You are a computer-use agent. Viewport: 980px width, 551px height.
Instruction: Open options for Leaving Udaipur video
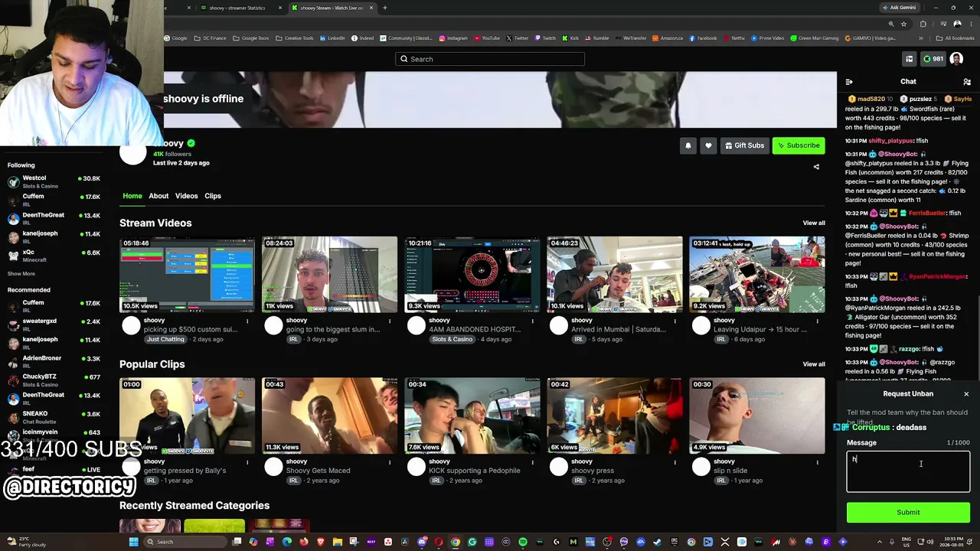pos(817,321)
